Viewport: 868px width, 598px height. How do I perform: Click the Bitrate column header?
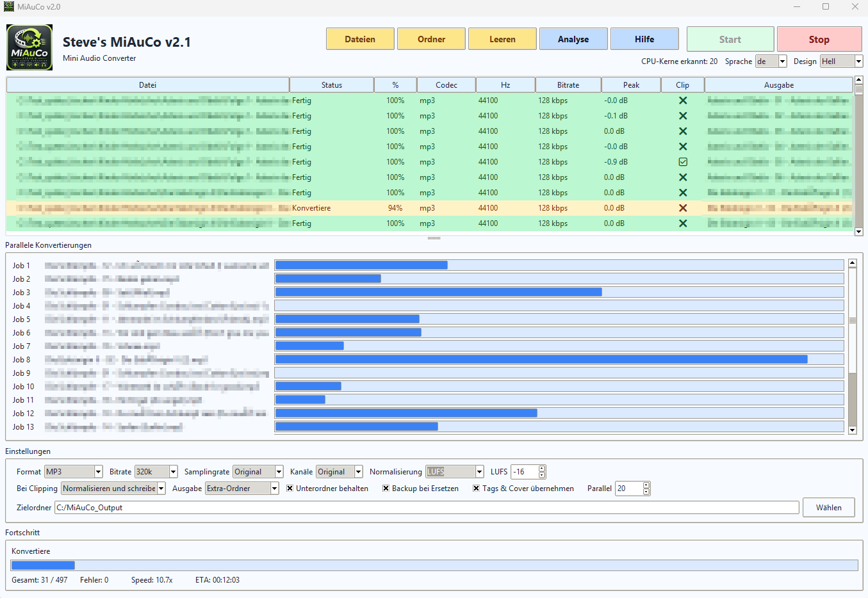568,85
